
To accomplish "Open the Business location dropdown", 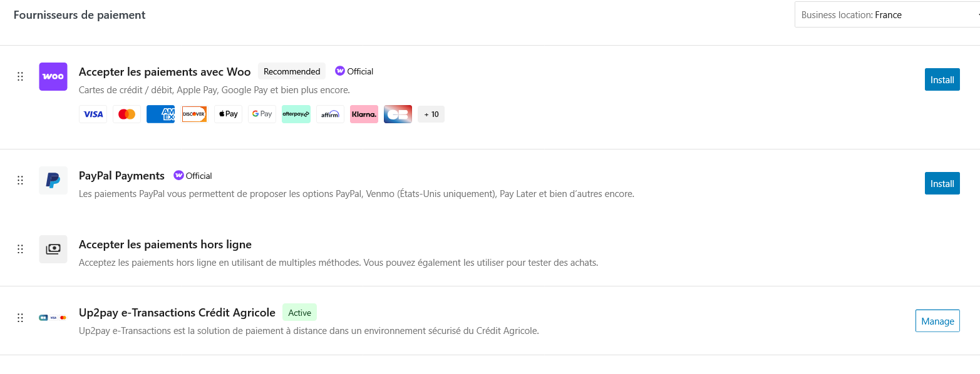I will pyautogui.click(x=887, y=14).
